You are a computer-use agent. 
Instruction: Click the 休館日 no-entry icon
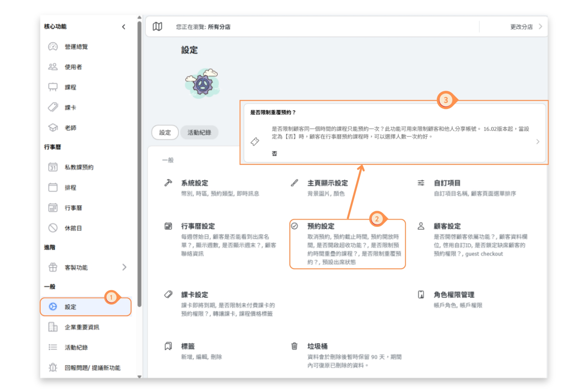(x=53, y=228)
